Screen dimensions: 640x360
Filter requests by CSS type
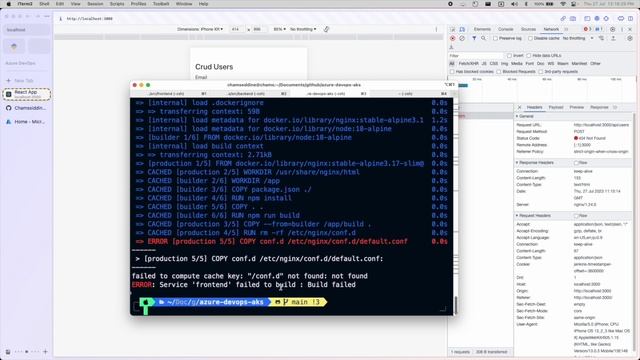click(493, 64)
